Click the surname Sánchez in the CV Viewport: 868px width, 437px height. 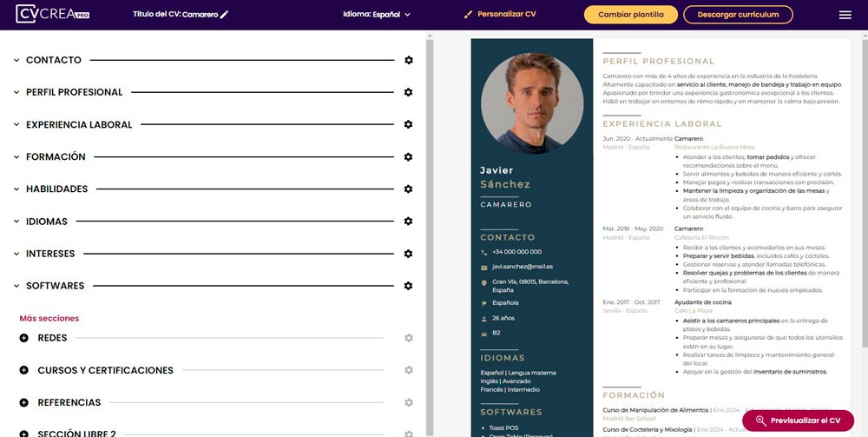tap(505, 184)
